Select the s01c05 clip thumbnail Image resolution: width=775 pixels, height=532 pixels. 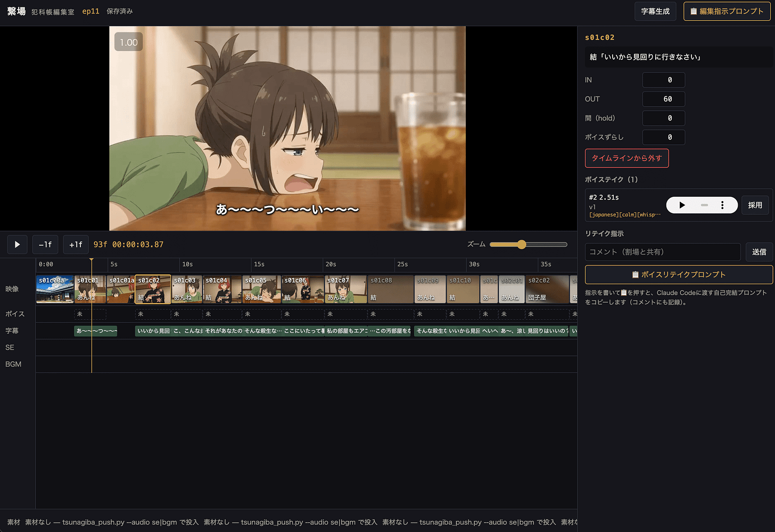[262, 289]
